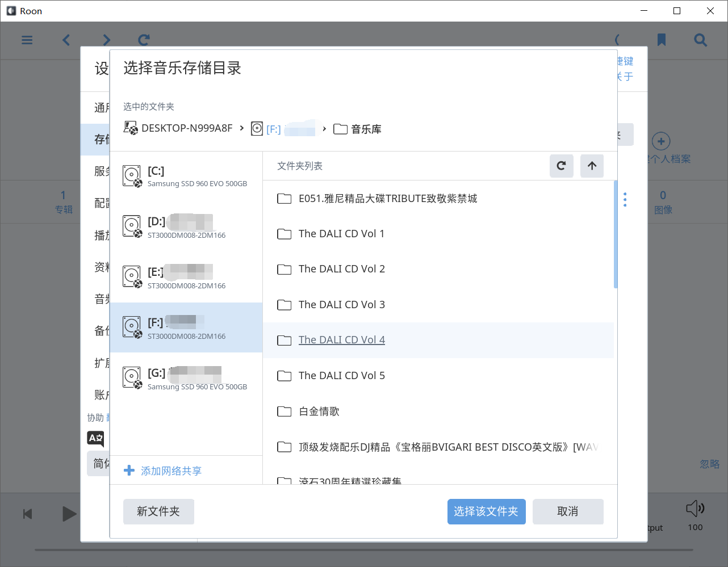
Task: Click the refresh icon in top toolbar
Action: 144,40
